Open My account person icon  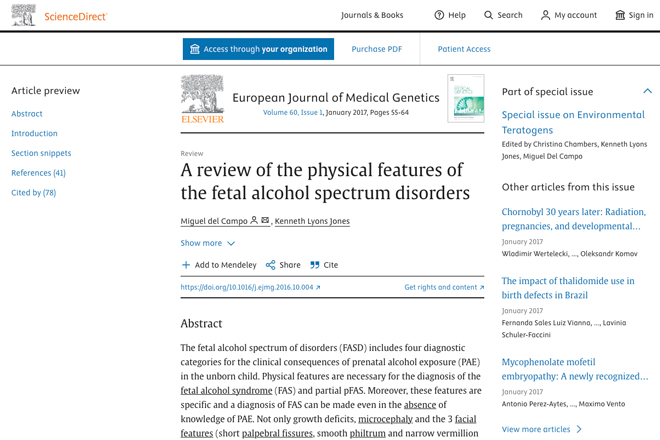(545, 15)
